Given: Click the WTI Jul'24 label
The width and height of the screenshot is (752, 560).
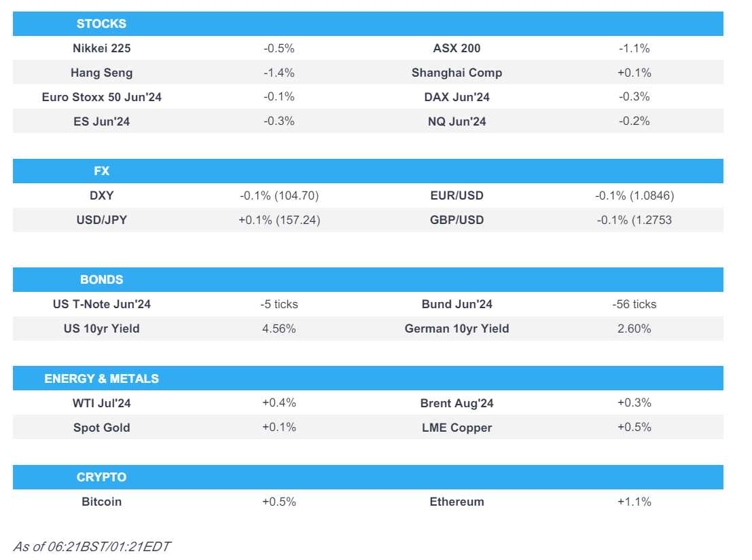Looking at the screenshot, I should point(101,403).
